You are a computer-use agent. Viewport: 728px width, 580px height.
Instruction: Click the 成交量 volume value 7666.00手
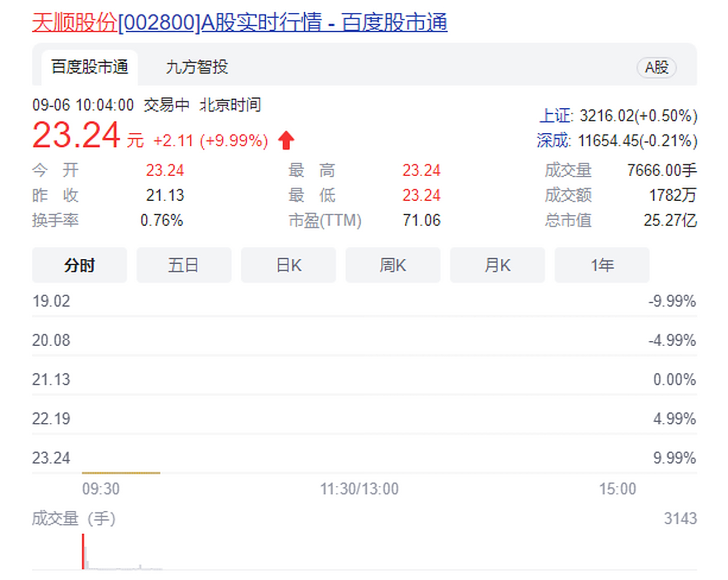click(664, 170)
